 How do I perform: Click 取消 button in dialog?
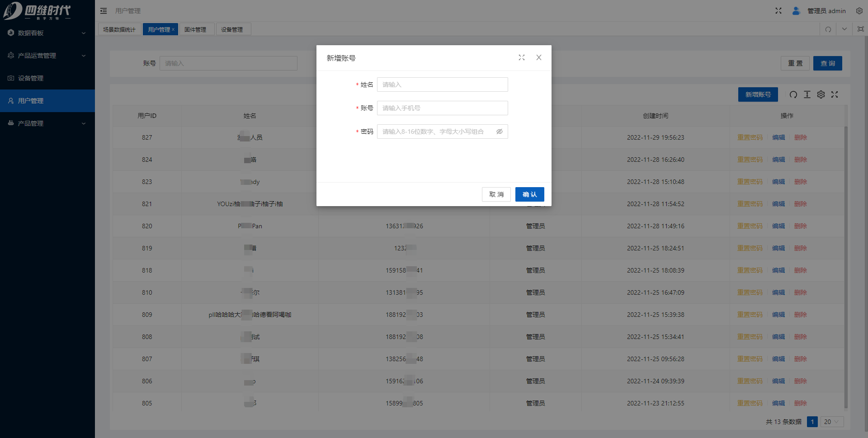point(496,194)
